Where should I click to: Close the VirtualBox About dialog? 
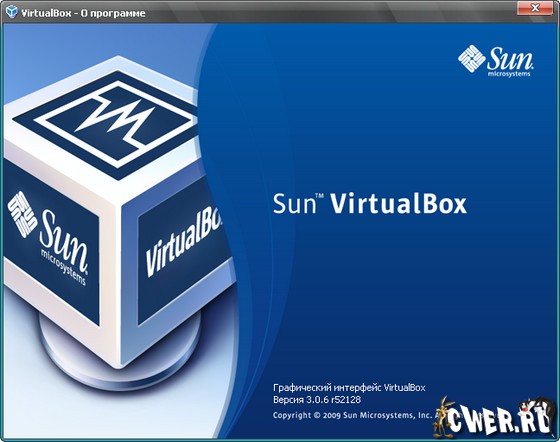point(535,8)
